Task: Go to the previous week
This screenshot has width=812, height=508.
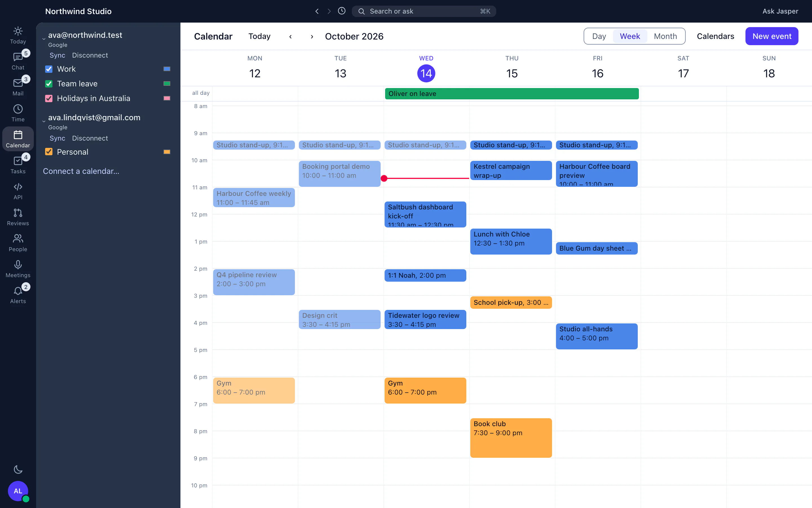Action: (x=290, y=36)
